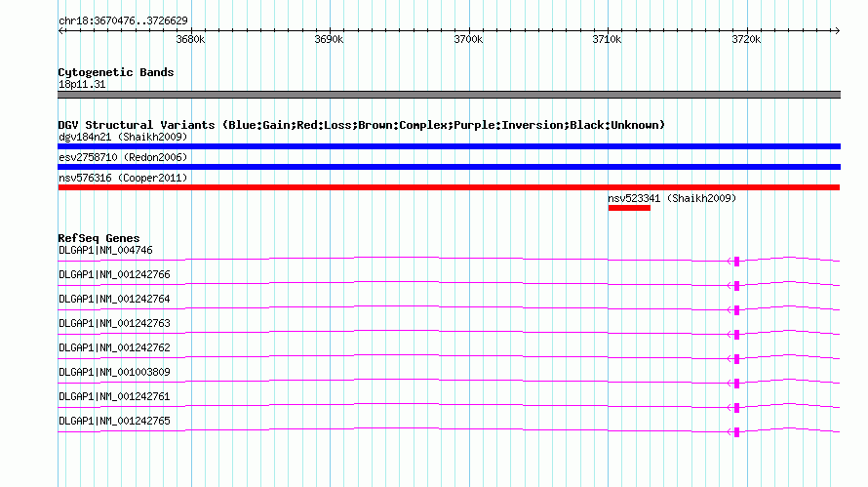Click the exon box of NM_001003809

pyautogui.click(x=736, y=384)
